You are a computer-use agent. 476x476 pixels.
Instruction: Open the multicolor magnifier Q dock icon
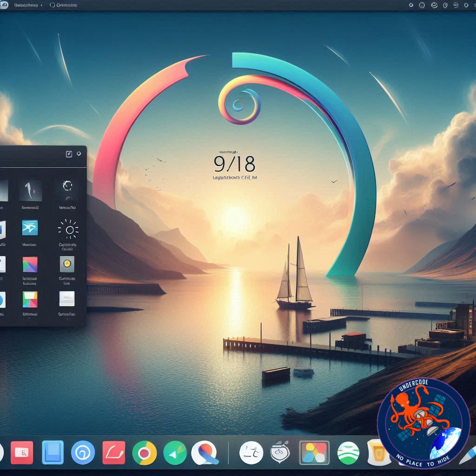(205, 453)
